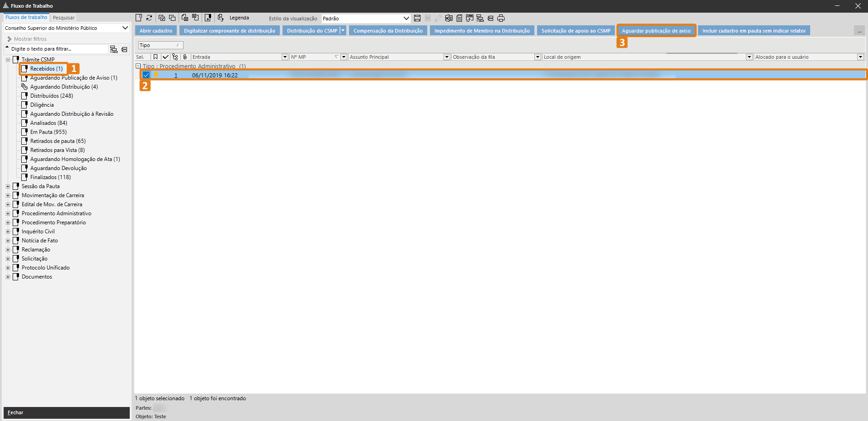Click the Tipo grouping chip
The image size is (868, 421).
pyautogui.click(x=160, y=45)
